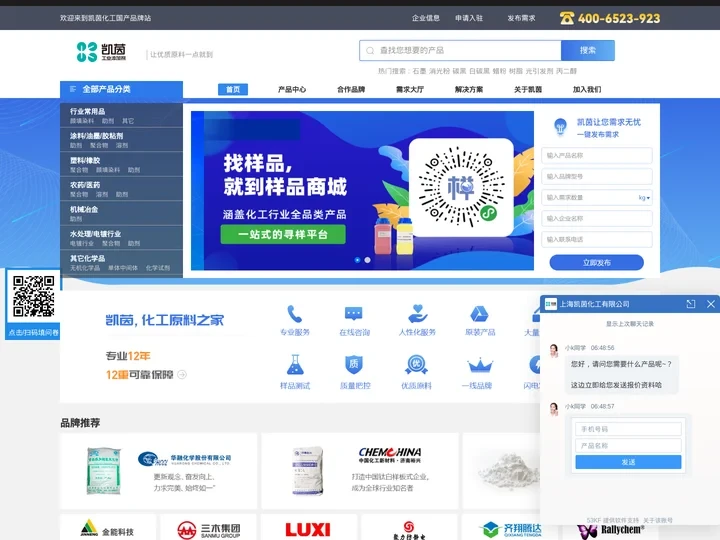Open the 解决方案 menu item

tap(469, 89)
